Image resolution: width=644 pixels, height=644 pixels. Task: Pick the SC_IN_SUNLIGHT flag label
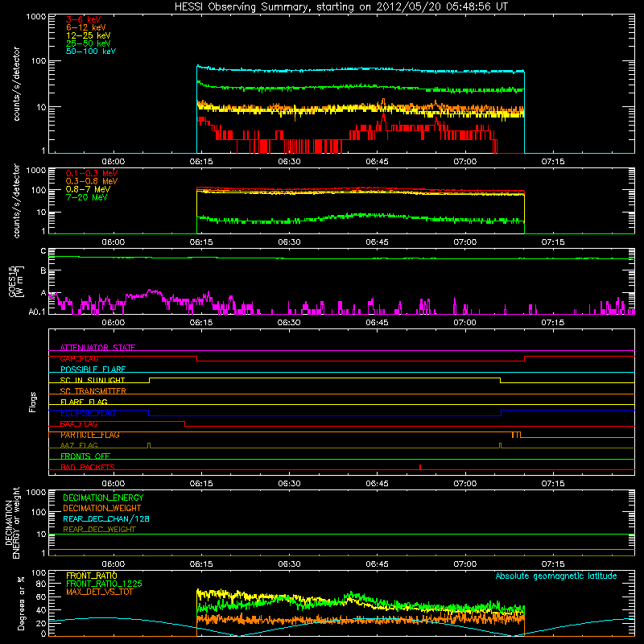click(x=93, y=380)
